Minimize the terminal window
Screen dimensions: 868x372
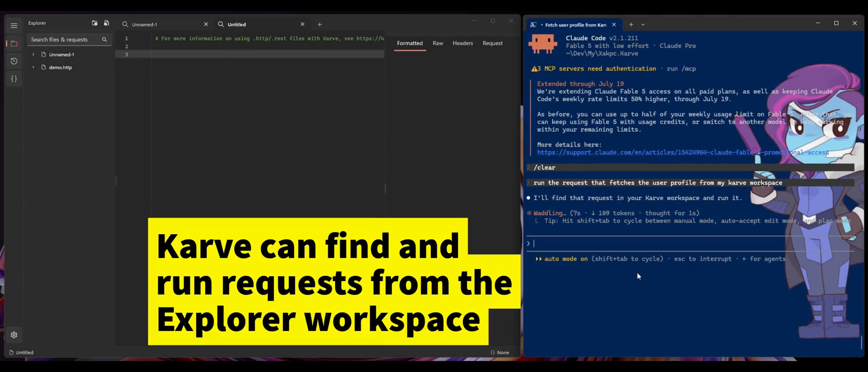(x=818, y=23)
